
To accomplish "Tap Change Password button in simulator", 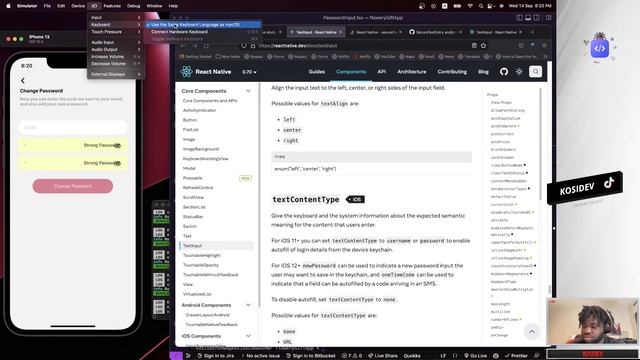I will coord(73,186).
